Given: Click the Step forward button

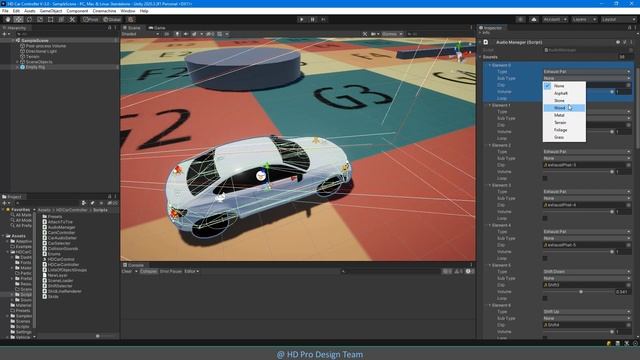Looking at the screenshot, I should [x=323, y=19].
